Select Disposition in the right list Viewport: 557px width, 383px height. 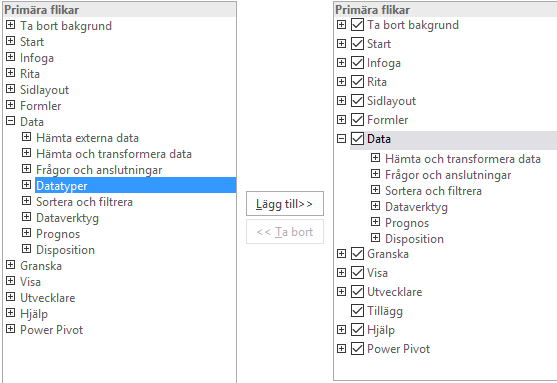coord(414,239)
